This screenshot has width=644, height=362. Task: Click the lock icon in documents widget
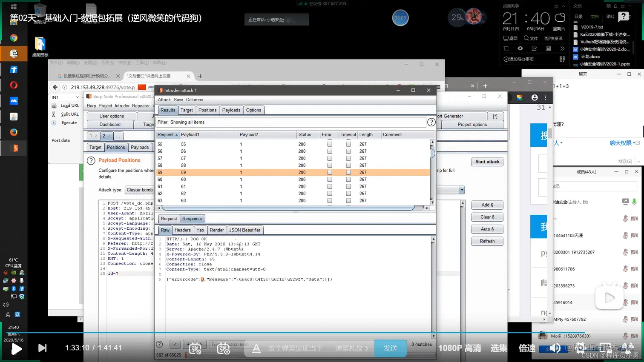(615, 6)
